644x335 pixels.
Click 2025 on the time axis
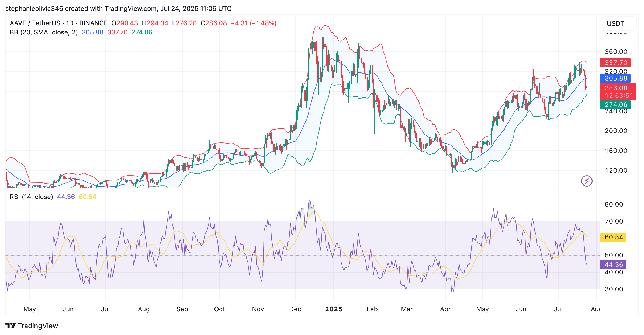(334, 309)
